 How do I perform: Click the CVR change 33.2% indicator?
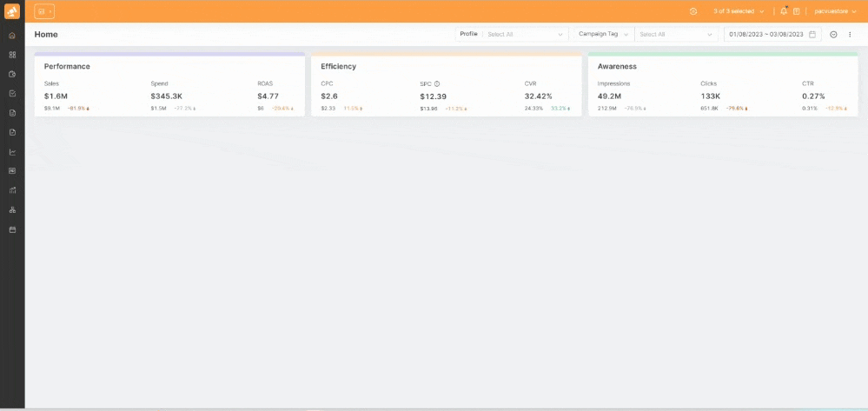560,109
